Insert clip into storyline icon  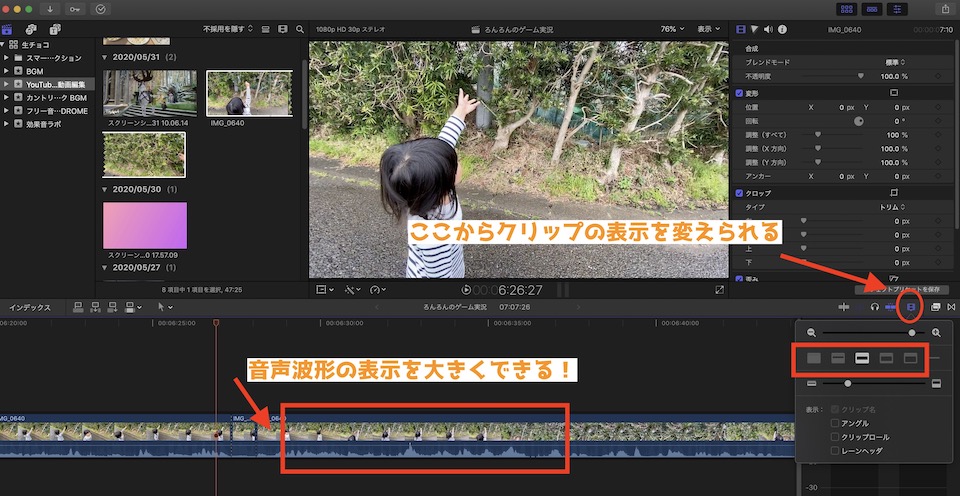[96, 307]
